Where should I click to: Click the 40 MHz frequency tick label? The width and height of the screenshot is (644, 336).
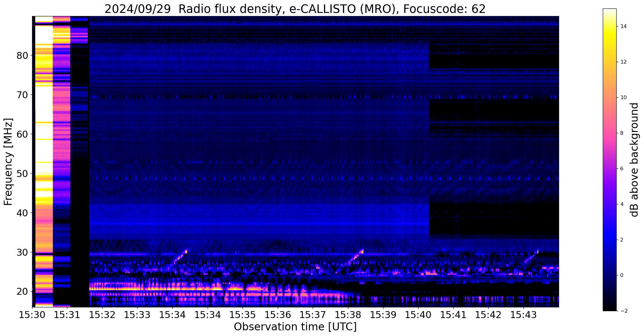point(22,213)
